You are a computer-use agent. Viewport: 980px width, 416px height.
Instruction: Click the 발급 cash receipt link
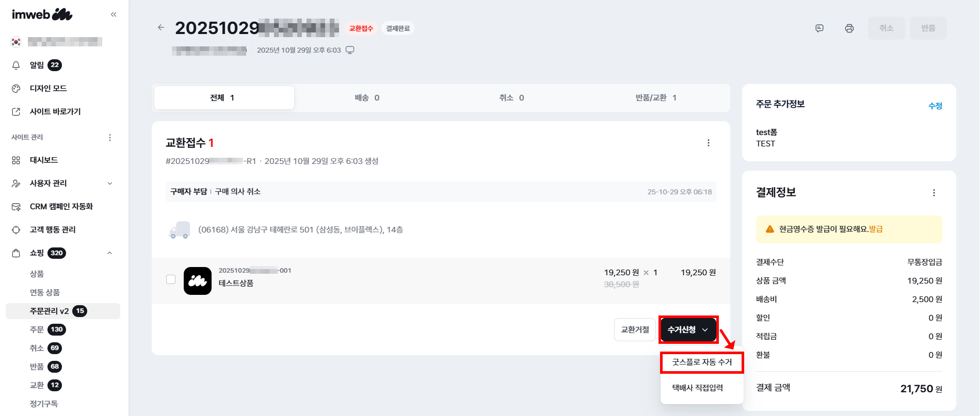876,229
